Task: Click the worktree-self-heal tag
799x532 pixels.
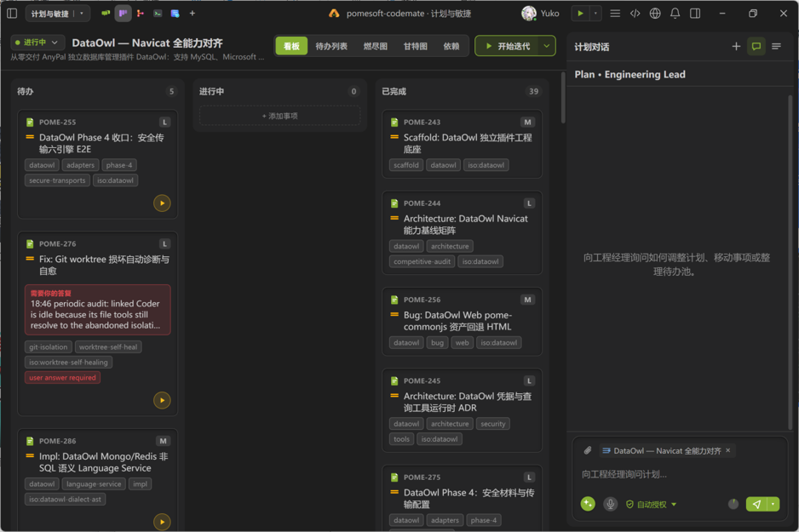Action: (x=108, y=346)
